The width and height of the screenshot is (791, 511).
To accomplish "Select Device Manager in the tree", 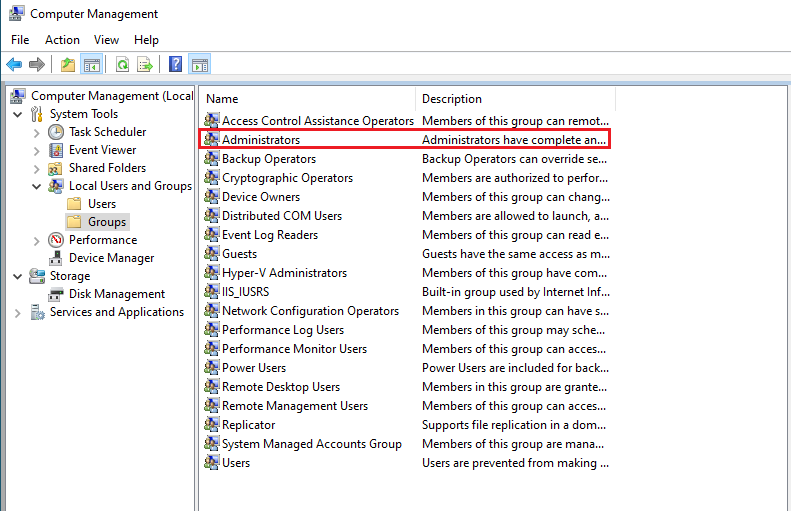I will [x=111, y=258].
